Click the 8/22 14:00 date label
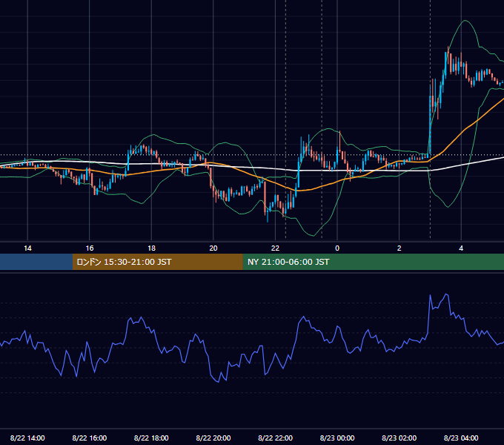This screenshot has width=504, height=445. click(27, 438)
